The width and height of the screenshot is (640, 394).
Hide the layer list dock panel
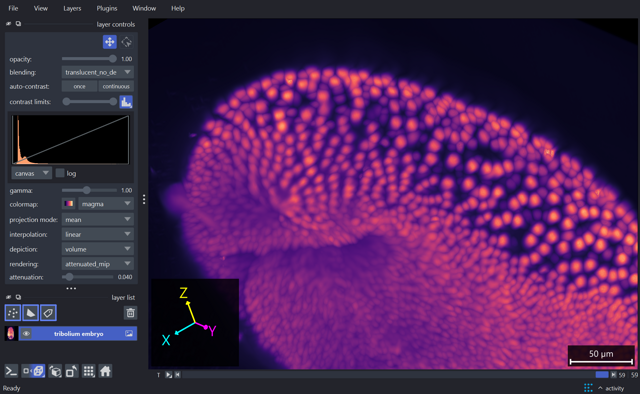pos(9,297)
